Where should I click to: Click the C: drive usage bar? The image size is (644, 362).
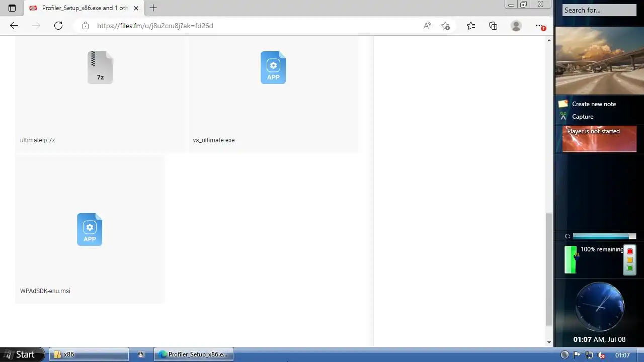pyautogui.click(x=604, y=236)
